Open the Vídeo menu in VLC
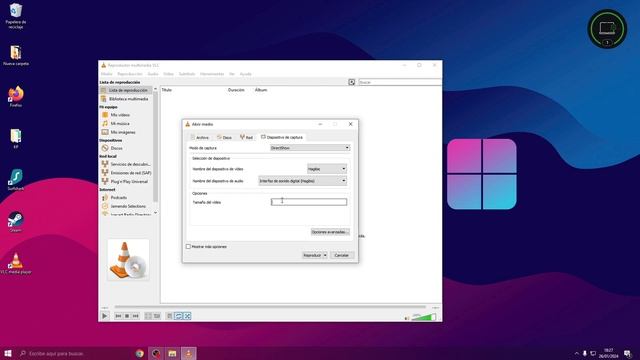Screen dimensions: 640x360 (x=169, y=74)
